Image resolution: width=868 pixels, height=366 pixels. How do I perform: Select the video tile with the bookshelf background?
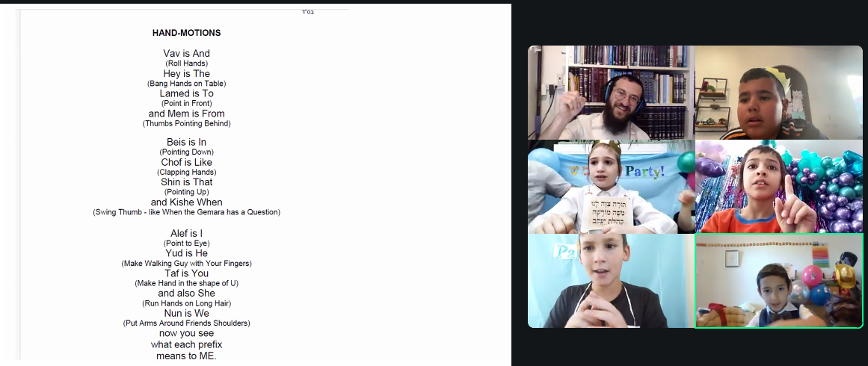pos(611,93)
